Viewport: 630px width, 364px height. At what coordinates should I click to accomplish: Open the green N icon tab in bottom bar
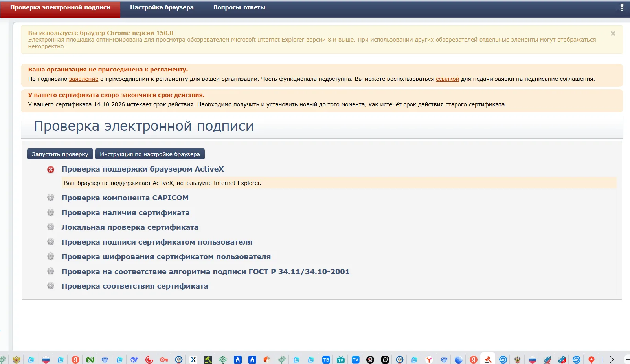90,360
